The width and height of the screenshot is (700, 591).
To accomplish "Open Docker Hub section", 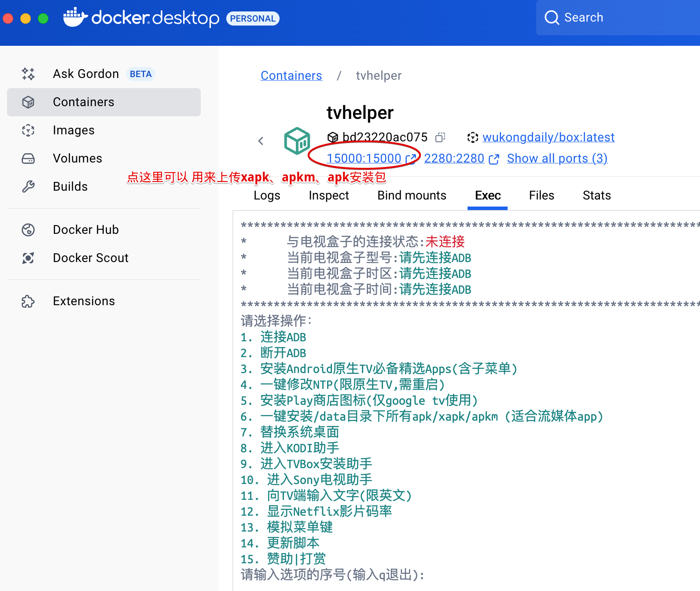I will click(x=104, y=229).
